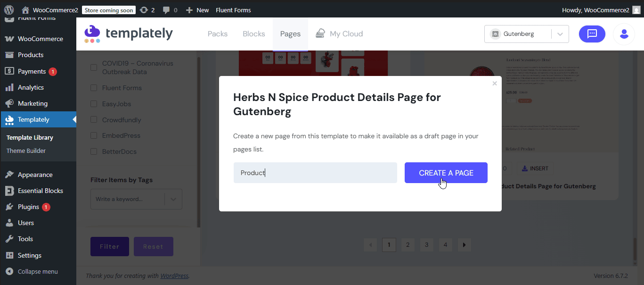Open comments bubble in admin bar
Screen dimensions: 644x285
point(170,10)
